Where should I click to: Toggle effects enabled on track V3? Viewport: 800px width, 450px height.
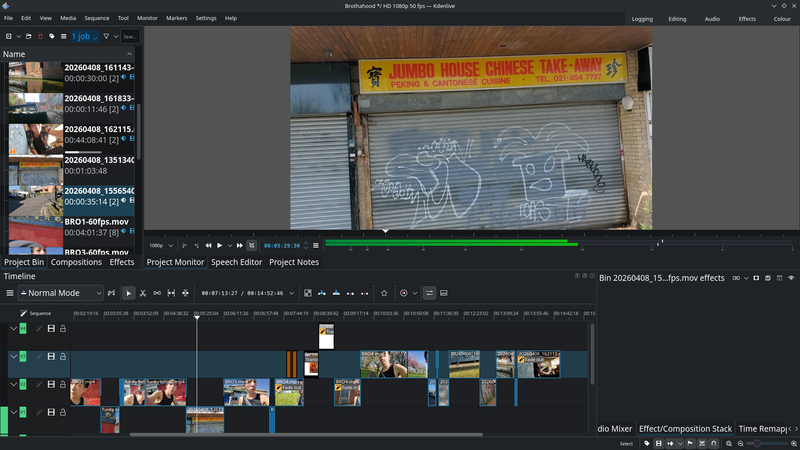click(x=39, y=357)
